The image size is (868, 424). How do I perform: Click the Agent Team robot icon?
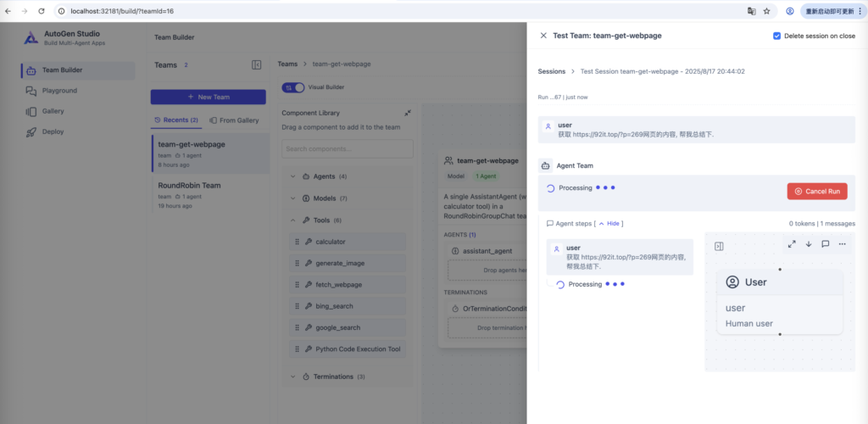point(545,165)
